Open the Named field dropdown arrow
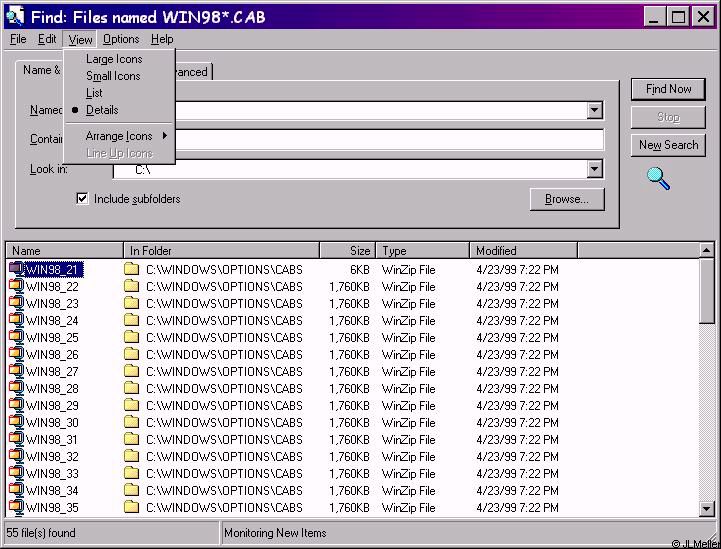Viewport: 721px width, 549px height. coord(594,110)
